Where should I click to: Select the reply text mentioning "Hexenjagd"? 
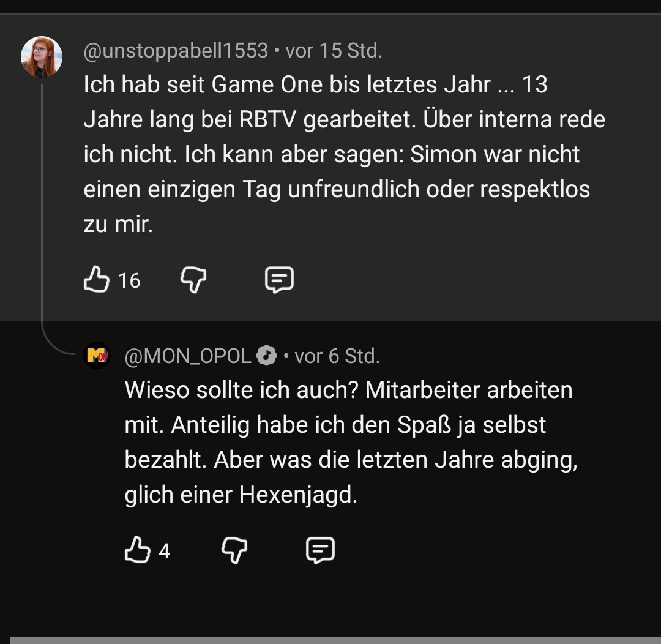coord(350,442)
